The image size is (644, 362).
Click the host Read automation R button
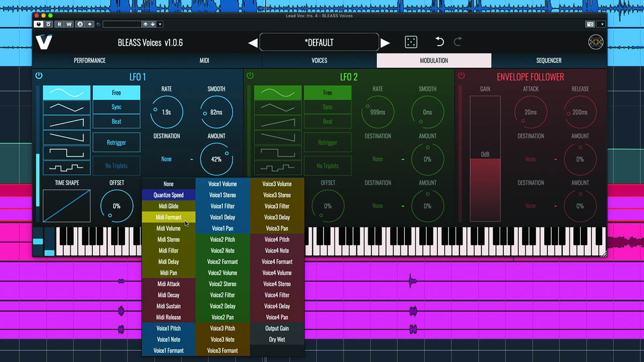point(60,24)
